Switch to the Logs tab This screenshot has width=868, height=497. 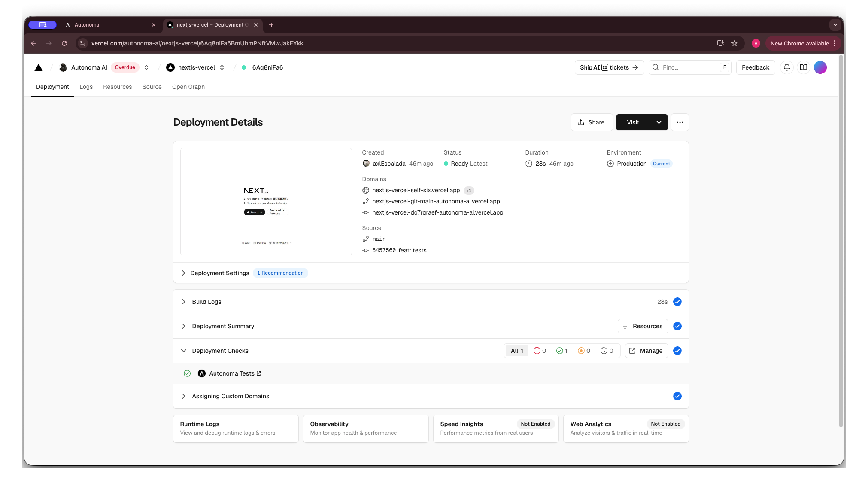[x=86, y=87]
